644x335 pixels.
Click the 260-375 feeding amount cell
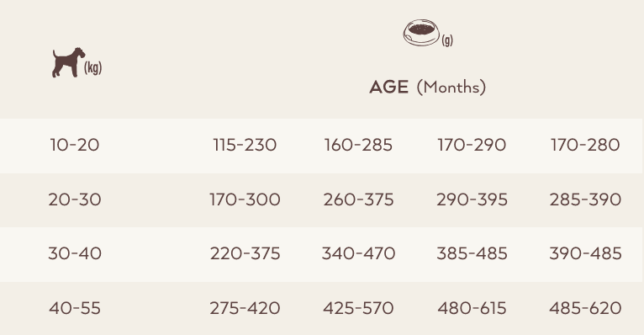pyautogui.click(x=358, y=199)
